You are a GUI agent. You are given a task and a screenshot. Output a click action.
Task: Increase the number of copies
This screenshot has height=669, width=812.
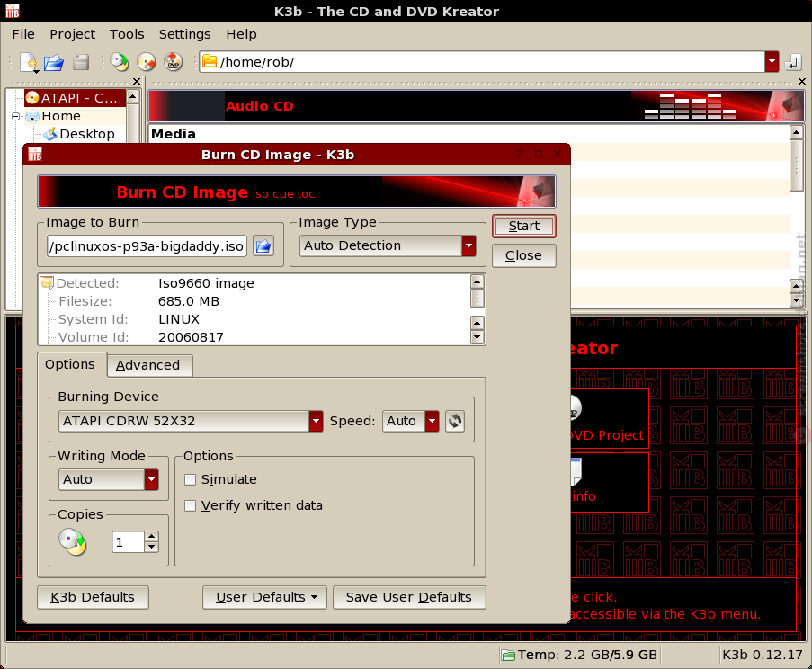(x=152, y=537)
